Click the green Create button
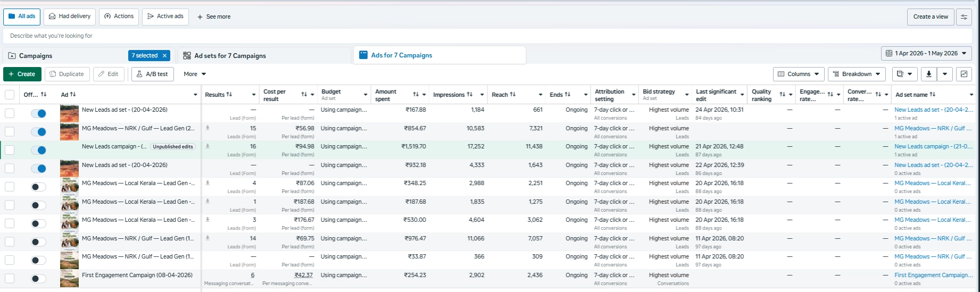Viewport: 980px width, 292px height. click(22, 74)
